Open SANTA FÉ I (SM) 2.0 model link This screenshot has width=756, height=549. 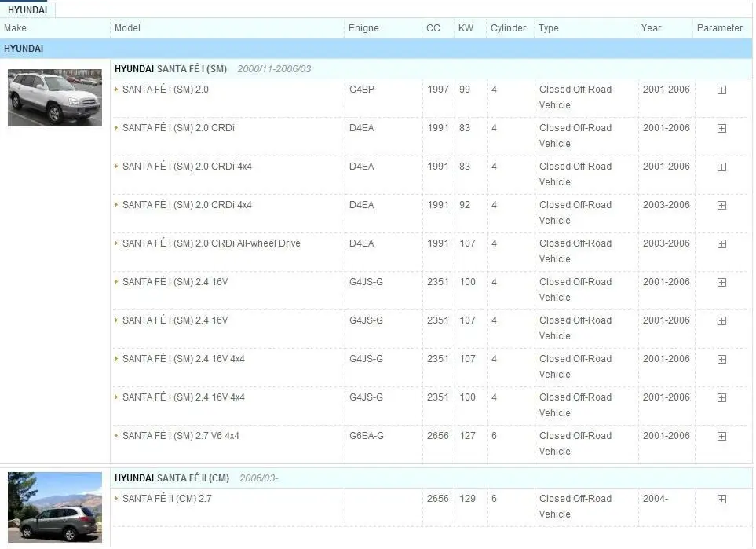point(166,90)
